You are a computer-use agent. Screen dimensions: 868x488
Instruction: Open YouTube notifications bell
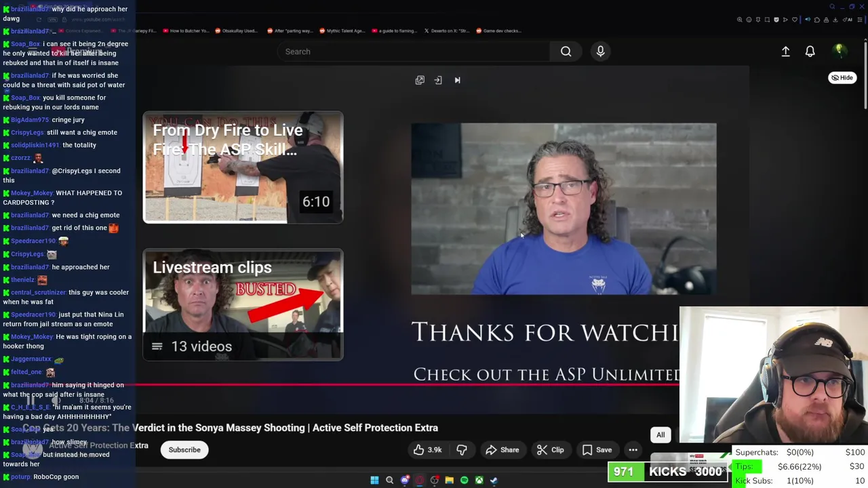pyautogui.click(x=810, y=52)
